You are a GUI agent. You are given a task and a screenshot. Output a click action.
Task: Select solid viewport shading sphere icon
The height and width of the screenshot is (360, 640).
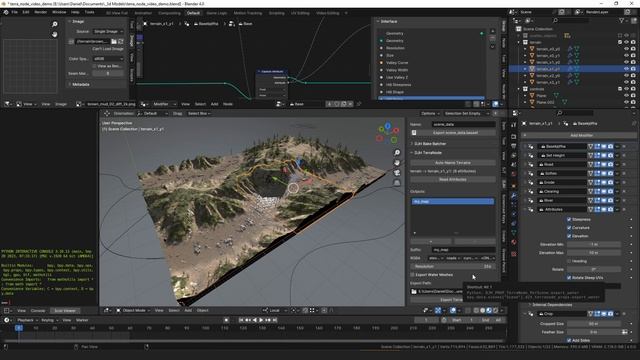(x=482, y=310)
